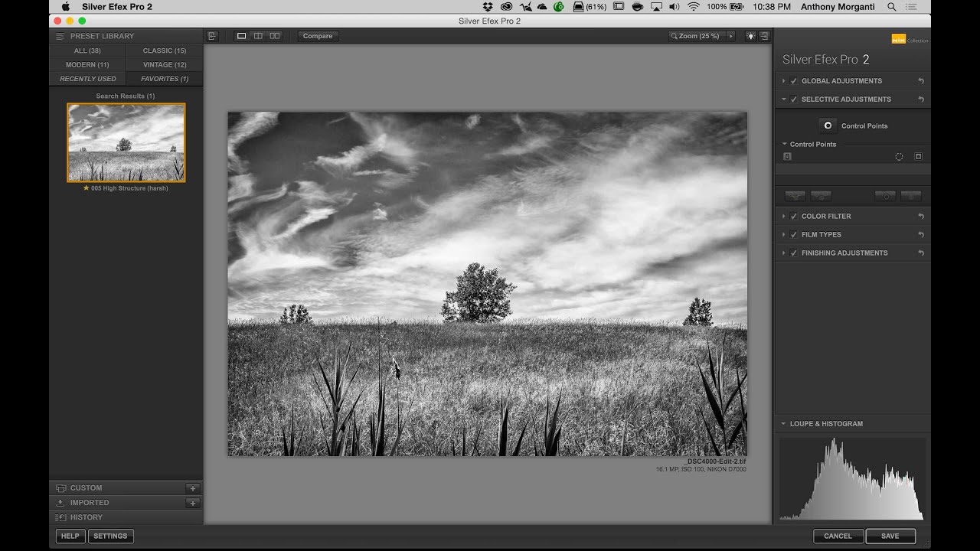The height and width of the screenshot is (551, 980).
Task: Select CLASSIC (15) presets tab
Action: (x=165, y=51)
